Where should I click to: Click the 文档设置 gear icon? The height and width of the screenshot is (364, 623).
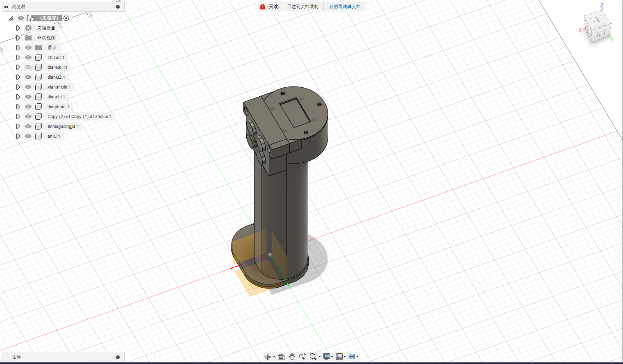pyautogui.click(x=28, y=28)
